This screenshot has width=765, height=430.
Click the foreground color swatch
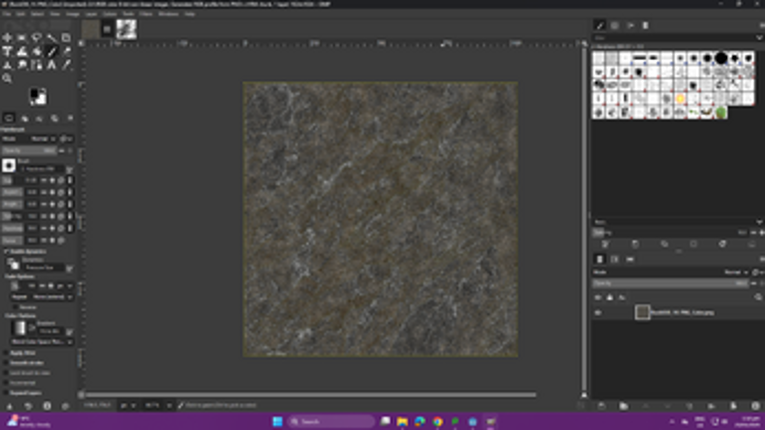(x=35, y=93)
